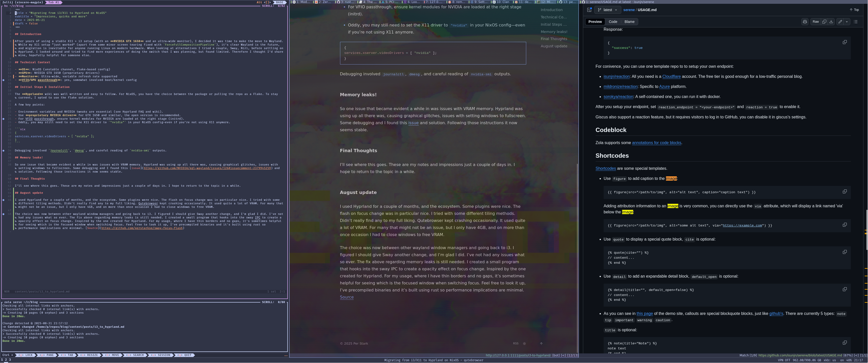Image resolution: width=868 pixels, height=363 pixels.
Task: Click Zellij TAB mode shortcut
Action: tap(67, 355)
